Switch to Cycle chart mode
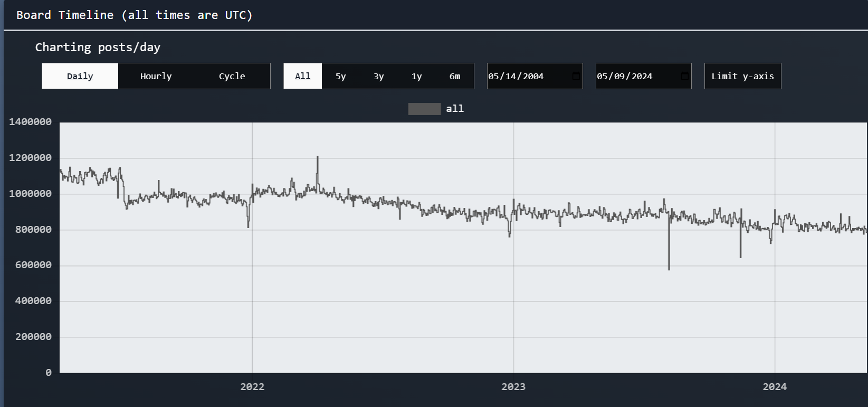Screen dimensions: 868x407 (232, 76)
